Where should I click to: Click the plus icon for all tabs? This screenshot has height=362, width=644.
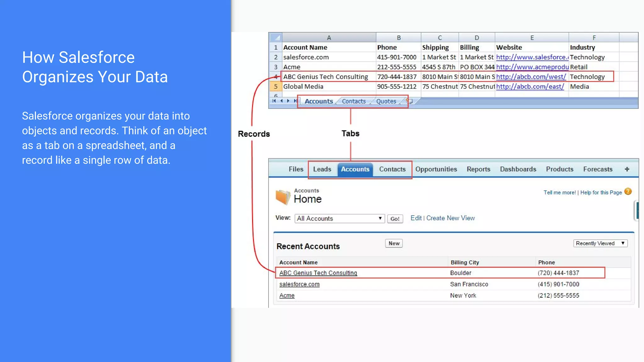[627, 169]
